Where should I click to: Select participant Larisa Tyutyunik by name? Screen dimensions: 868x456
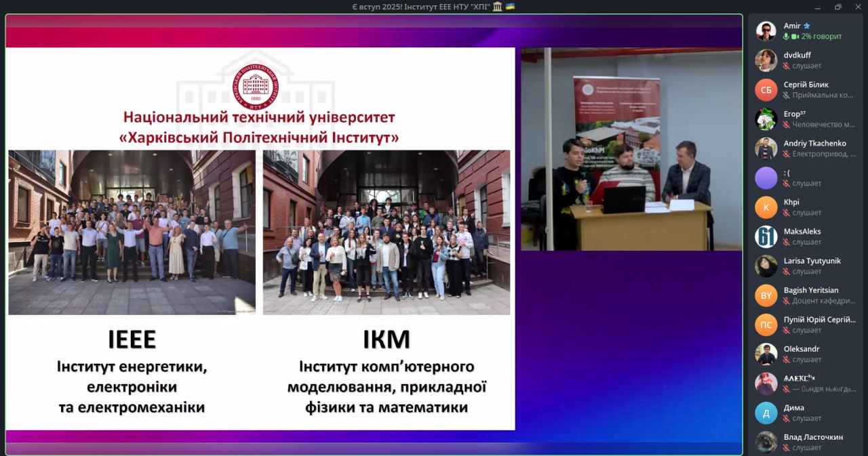[812, 261]
